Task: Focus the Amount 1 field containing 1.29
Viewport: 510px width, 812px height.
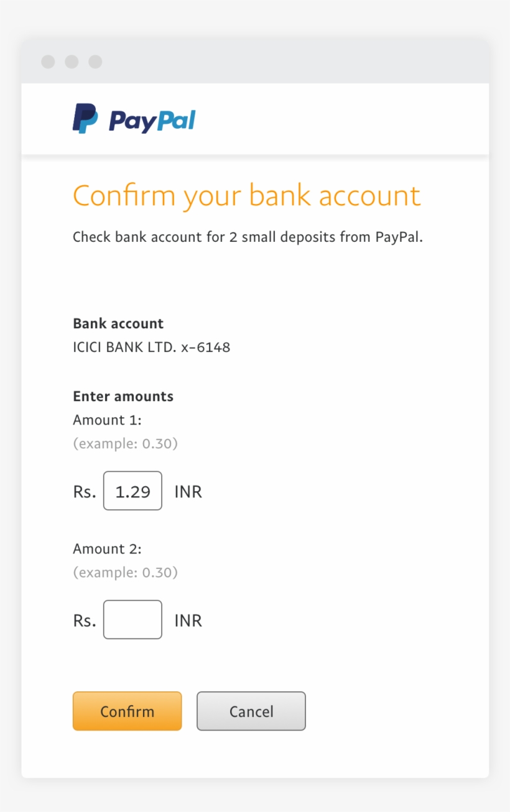Action: point(132,491)
